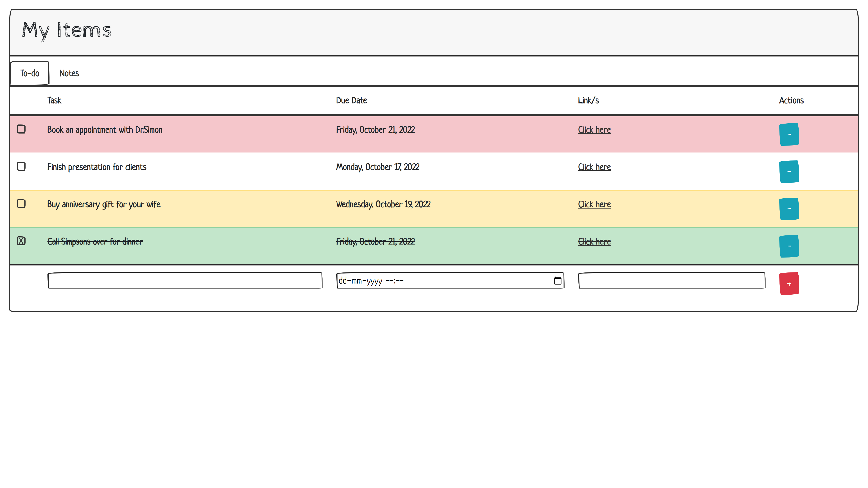Open the struck-through Click here link
The width and height of the screenshot is (868, 488).
pos(594,242)
